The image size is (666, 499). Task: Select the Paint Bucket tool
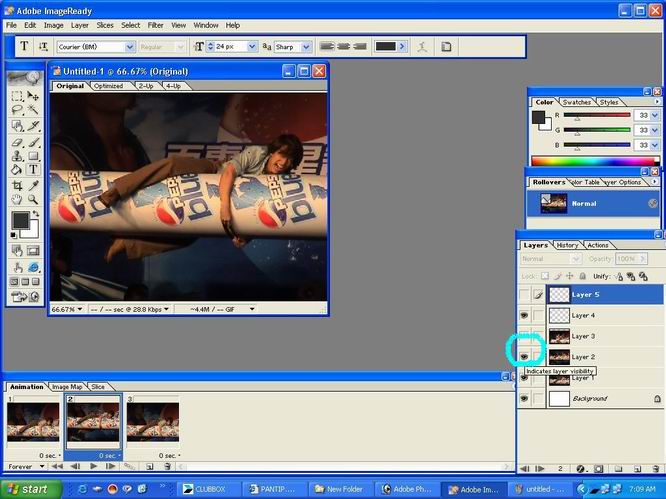tap(17, 169)
